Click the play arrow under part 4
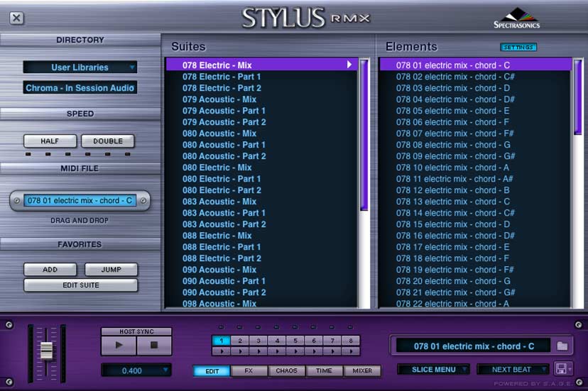 click(x=277, y=352)
